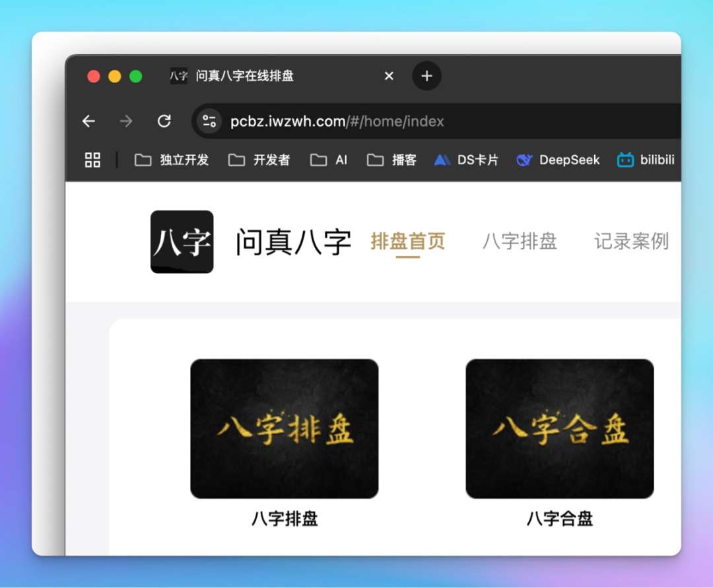The height and width of the screenshot is (588, 713).
Task: Open the bilibili bookmark
Action: pyautogui.click(x=646, y=160)
